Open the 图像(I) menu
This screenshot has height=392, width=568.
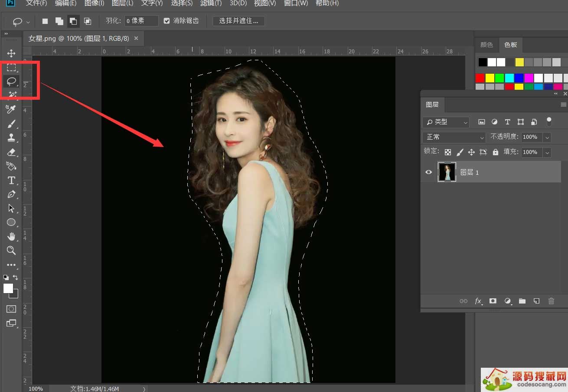[x=94, y=3]
